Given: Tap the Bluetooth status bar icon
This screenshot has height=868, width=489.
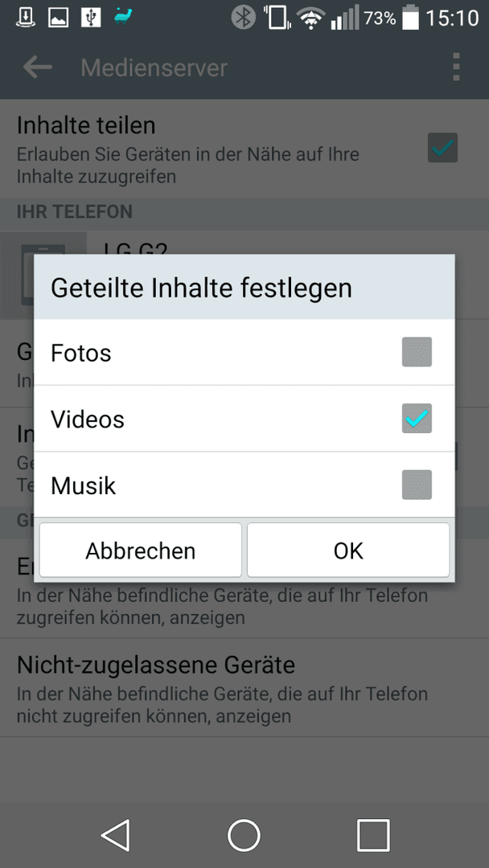Looking at the screenshot, I should pos(243,18).
